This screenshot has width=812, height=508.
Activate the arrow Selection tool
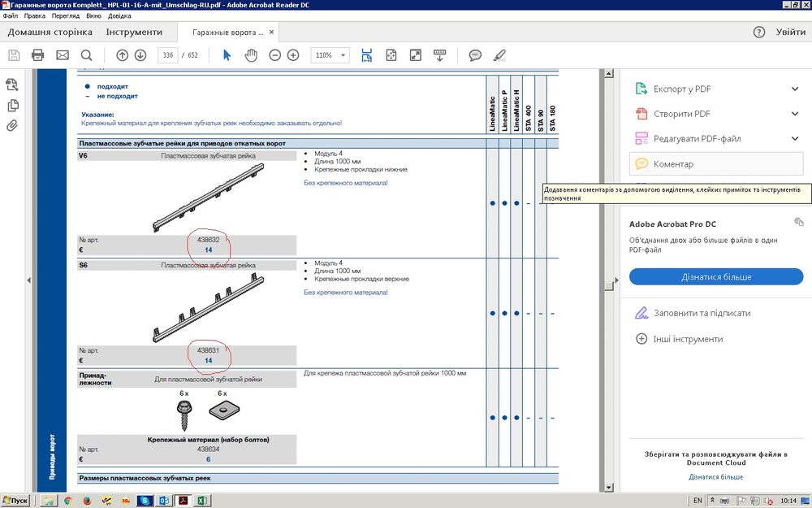[x=227, y=55]
